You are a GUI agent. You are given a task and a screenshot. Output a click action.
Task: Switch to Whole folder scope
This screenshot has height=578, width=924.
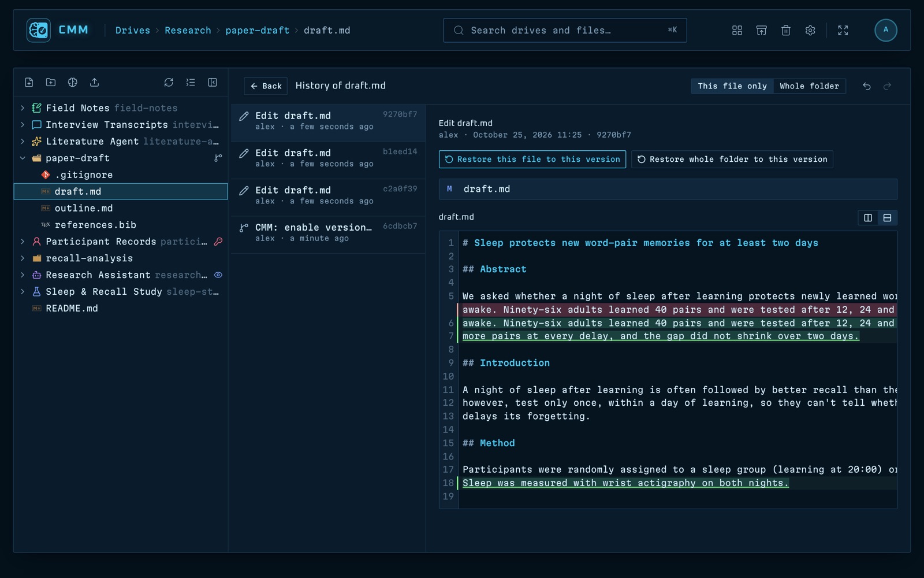(809, 86)
